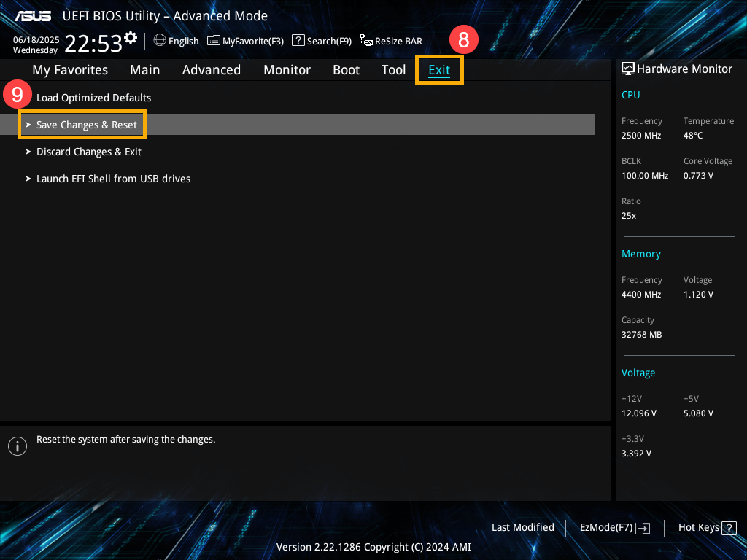Image resolution: width=747 pixels, height=560 pixels.
Task: Click the CPU temperature value 48°C
Action: point(693,136)
